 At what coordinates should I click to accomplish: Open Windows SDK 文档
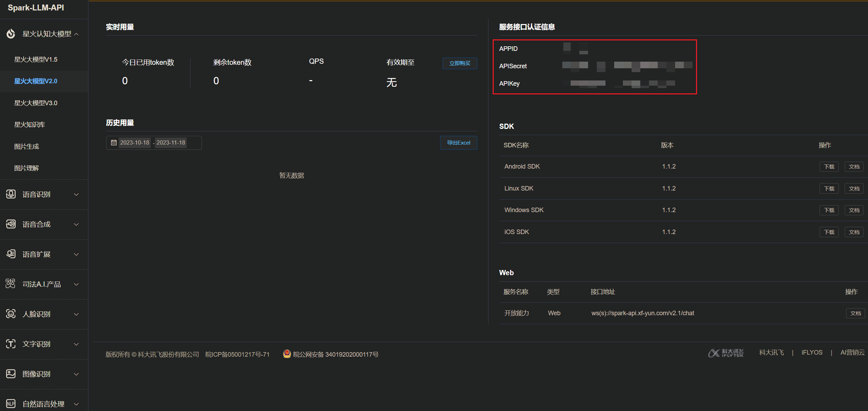coord(854,210)
